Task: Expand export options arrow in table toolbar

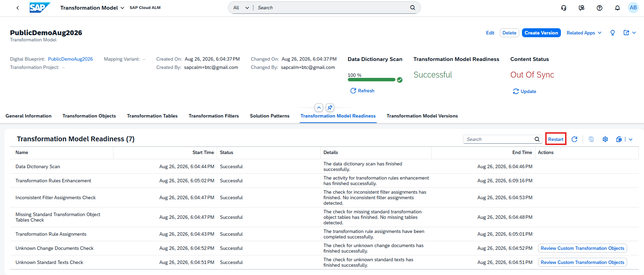Action: coord(631,139)
